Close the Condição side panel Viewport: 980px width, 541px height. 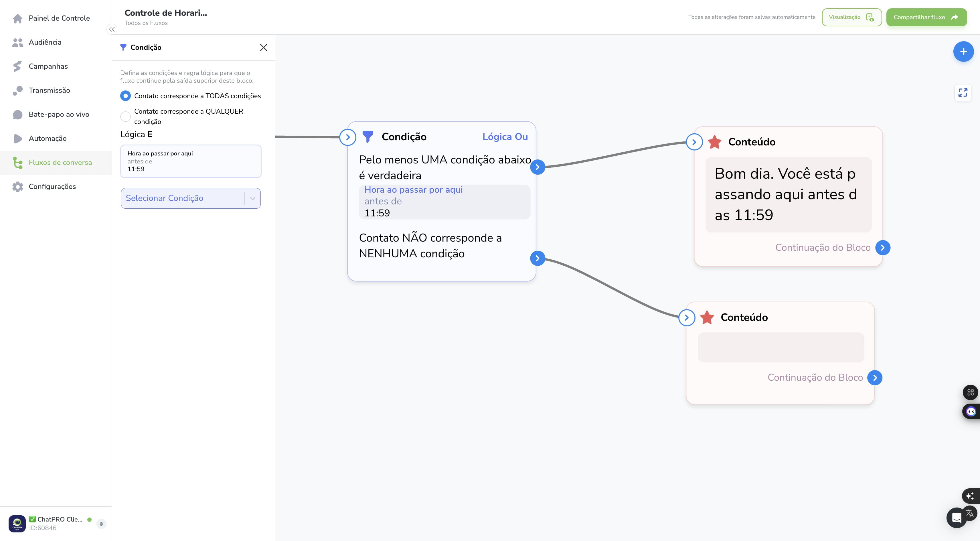click(263, 48)
